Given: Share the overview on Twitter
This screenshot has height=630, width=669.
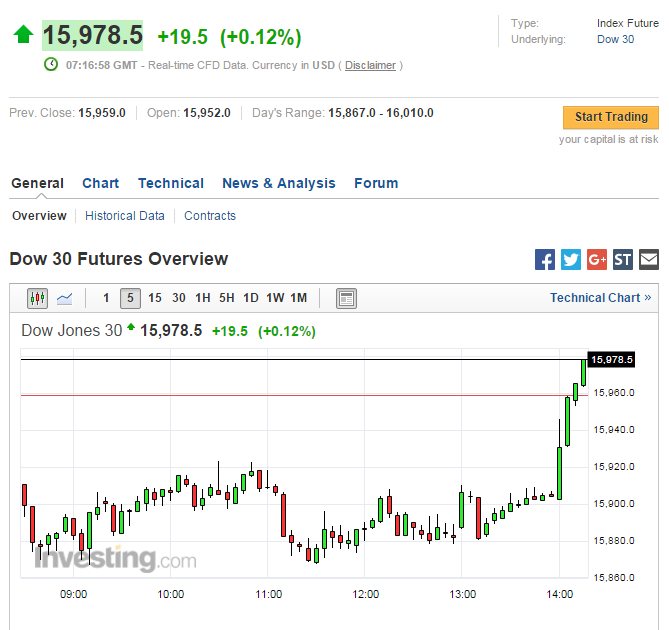Looking at the screenshot, I should 571,259.
